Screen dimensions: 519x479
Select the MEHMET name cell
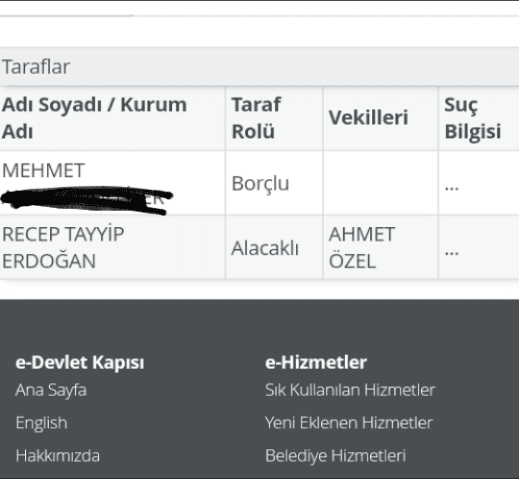coord(112,183)
